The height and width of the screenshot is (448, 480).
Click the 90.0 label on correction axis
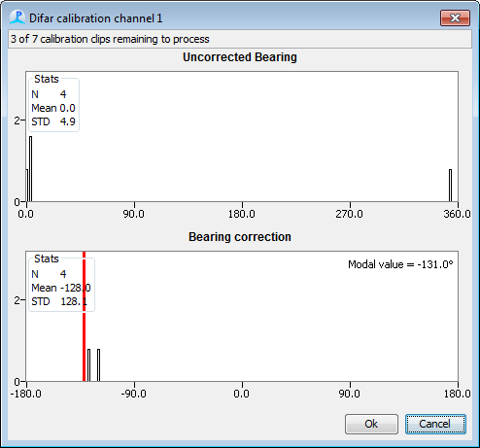coord(350,394)
